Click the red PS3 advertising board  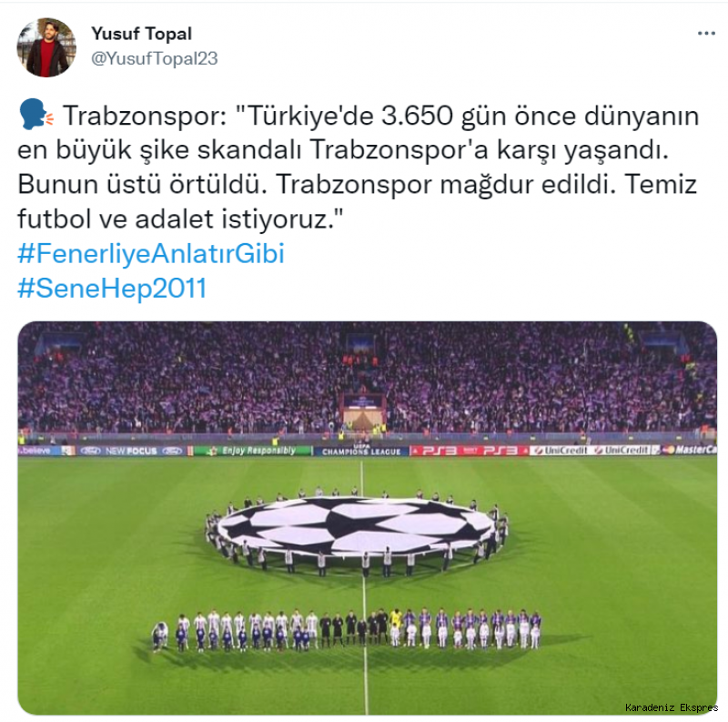(x=469, y=451)
